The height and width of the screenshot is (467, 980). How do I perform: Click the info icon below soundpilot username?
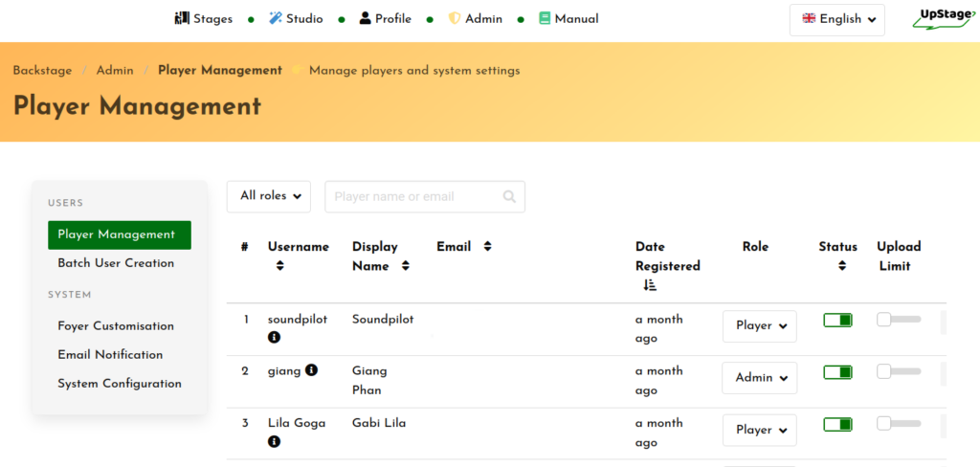(x=274, y=338)
